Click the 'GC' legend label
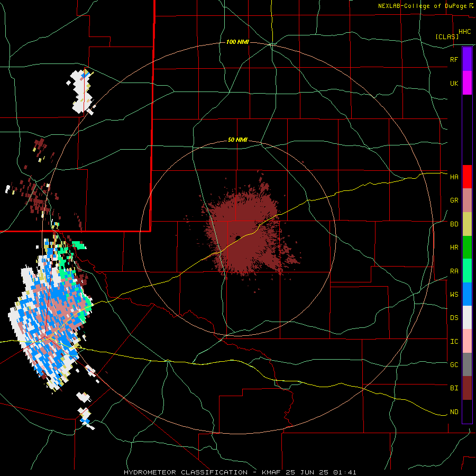The height and width of the screenshot is (476, 476). click(454, 364)
